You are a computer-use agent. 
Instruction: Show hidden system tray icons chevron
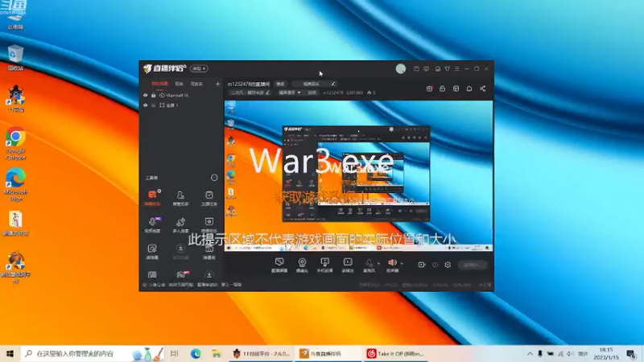(x=530, y=353)
